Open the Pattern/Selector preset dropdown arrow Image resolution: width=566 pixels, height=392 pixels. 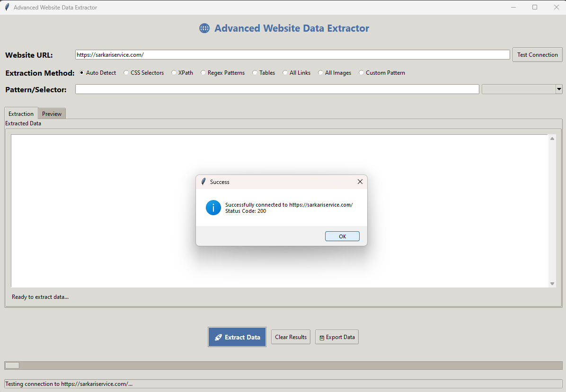pos(558,89)
